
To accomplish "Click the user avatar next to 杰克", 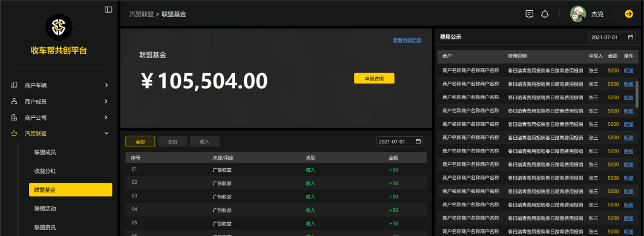I will coord(578,14).
